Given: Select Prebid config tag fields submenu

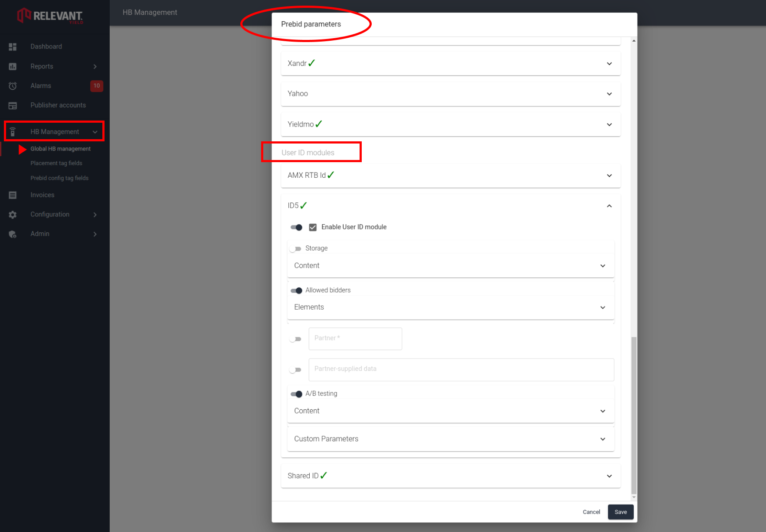Looking at the screenshot, I should click(59, 178).
